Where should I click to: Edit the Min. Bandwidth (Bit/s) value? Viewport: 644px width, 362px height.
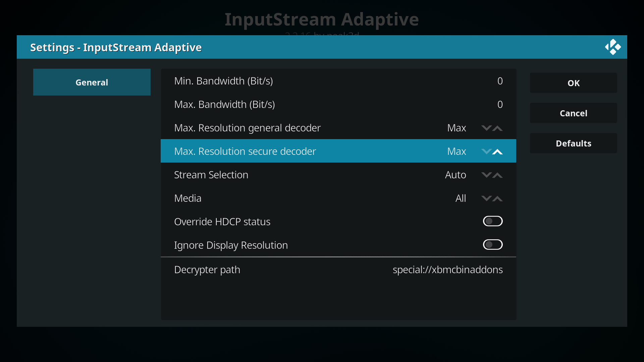point(338,81)
